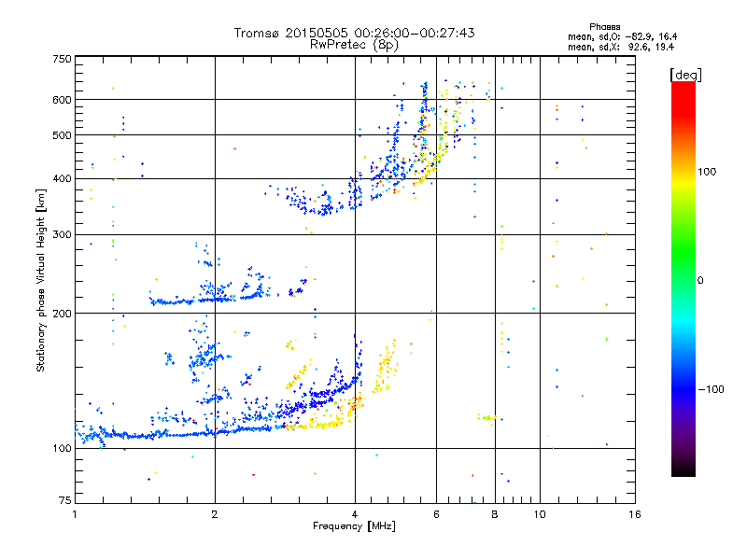This screenshot has height=560, width=747.
Task: Click the '[deg]' colorbar unit label
Action: pyautogui.click(x=685, y=75)
